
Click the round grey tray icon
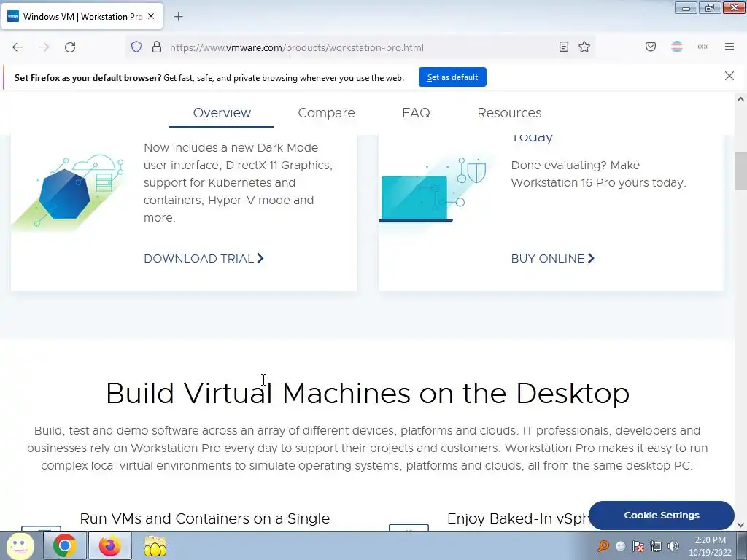click(620, 546)
